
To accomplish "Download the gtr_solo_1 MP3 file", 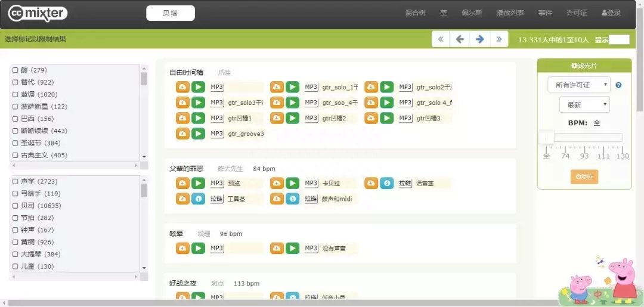I will tap(277, 87).
